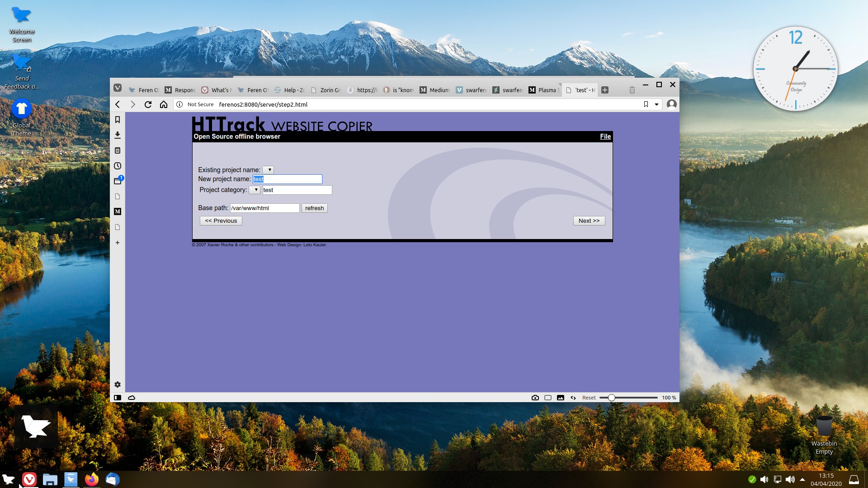Open the Bookmarks side panel
Viewport: 868px width, 488px height.
(118, 120)
